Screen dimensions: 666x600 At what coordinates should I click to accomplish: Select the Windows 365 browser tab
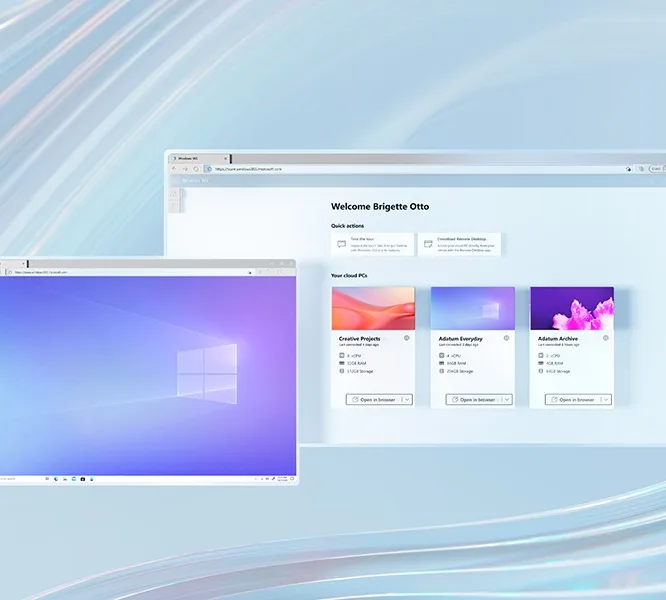click(x=199, y=158)
